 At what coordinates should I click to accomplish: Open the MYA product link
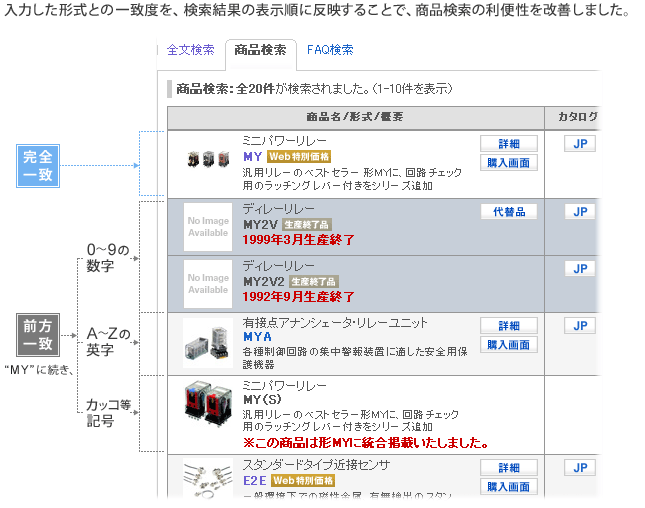click(258, 337)
